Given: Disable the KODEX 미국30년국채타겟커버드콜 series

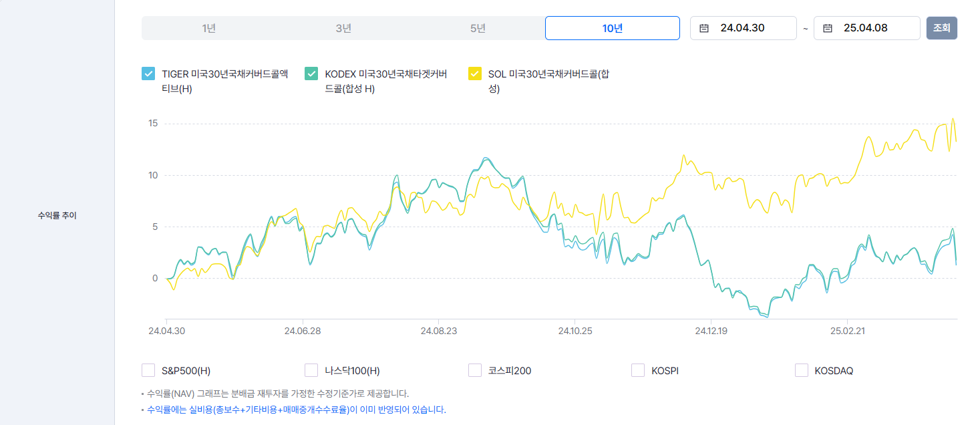Looking at the screenshot, I should point(311,74).
